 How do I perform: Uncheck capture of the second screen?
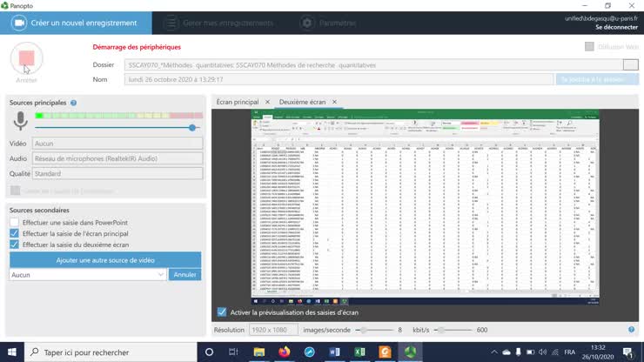click(x=14, y=245)
